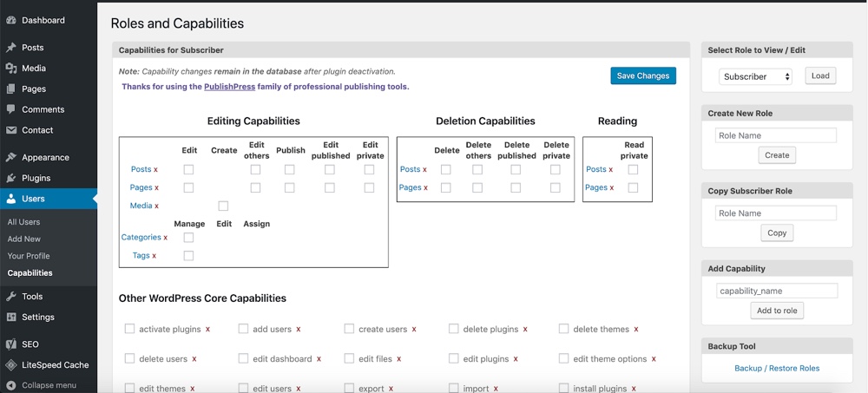Click the Create role button
The image size is (868, 393).
777,155
